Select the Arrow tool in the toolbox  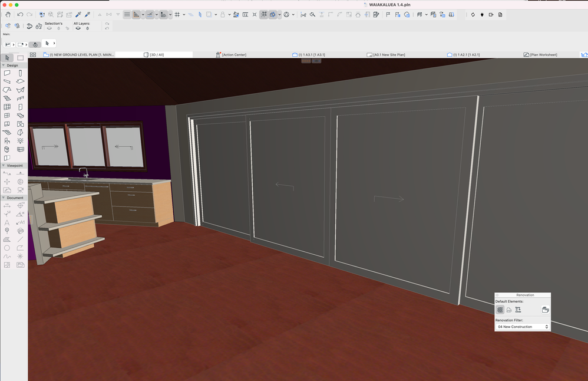point(7,58)
